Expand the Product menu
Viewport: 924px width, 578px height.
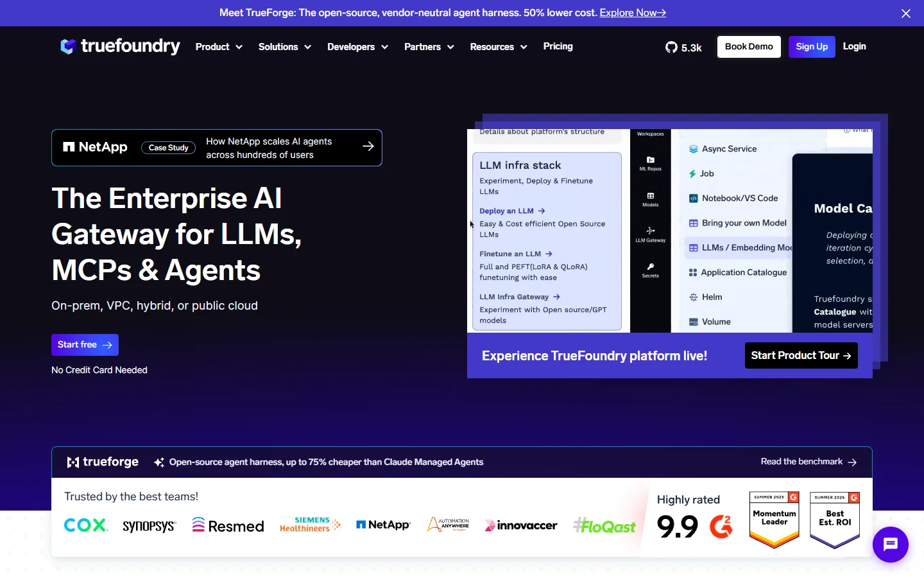point(219,47)
